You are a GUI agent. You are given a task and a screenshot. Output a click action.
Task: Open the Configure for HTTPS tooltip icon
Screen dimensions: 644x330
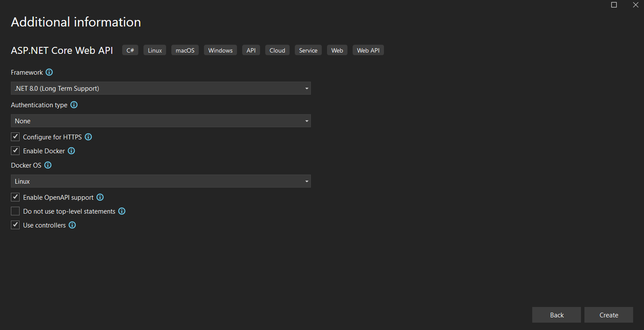pos(88,137)
